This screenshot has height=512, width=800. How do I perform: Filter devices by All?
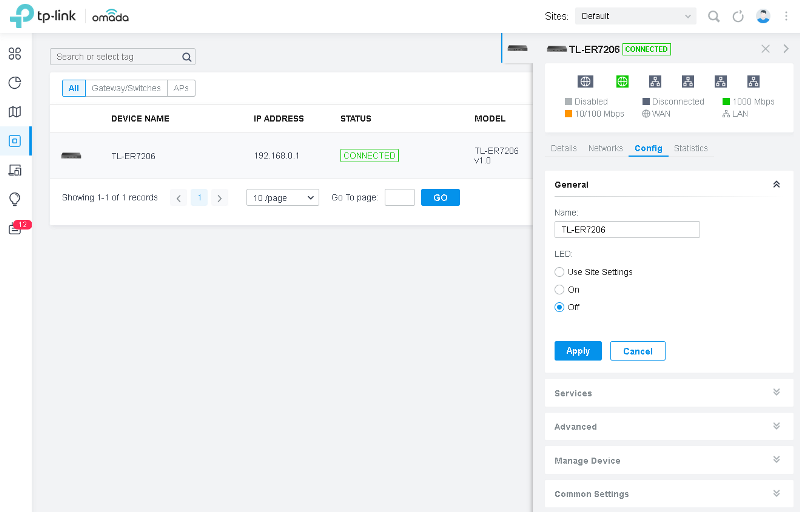(x=74, y=88)
